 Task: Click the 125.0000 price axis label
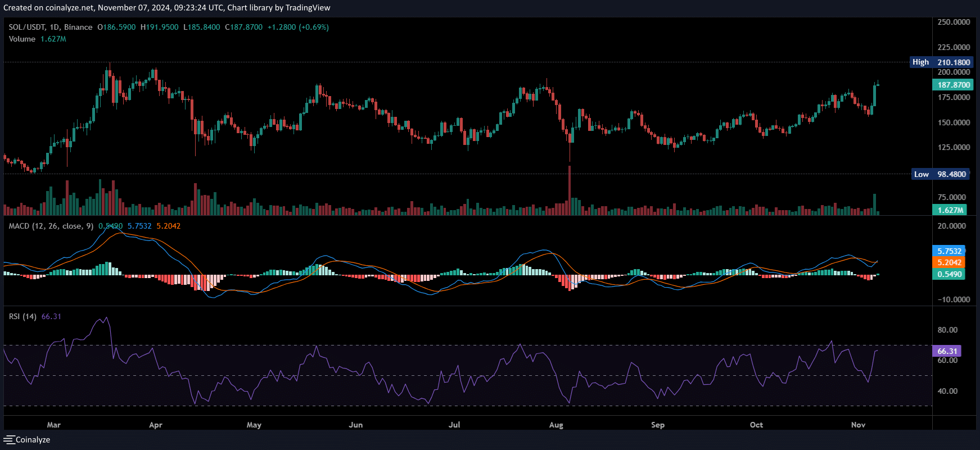click(x=954, y=147)
